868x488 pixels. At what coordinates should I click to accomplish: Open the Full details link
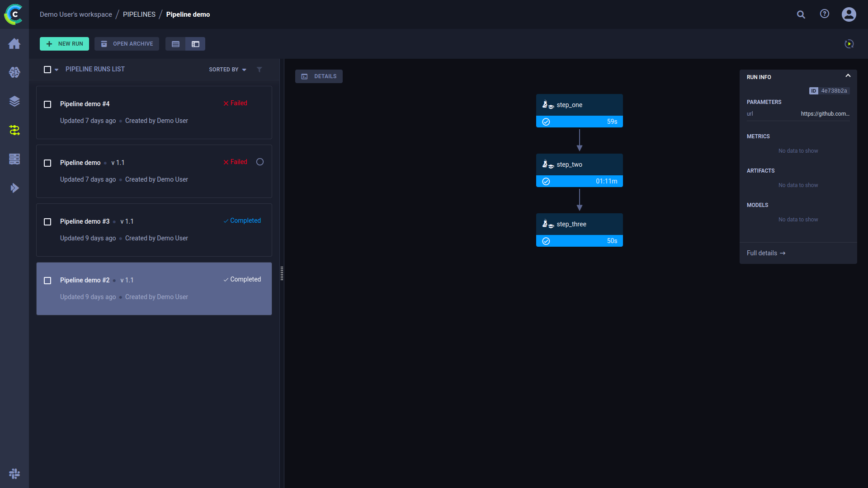(766, 253)
